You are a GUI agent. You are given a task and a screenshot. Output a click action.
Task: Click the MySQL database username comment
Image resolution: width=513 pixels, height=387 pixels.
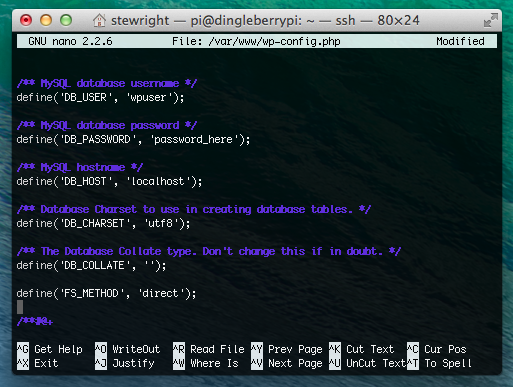(107, 83)
